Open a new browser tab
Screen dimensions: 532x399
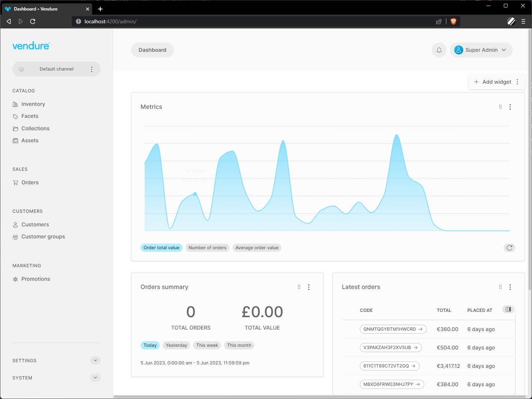[100, 9]
